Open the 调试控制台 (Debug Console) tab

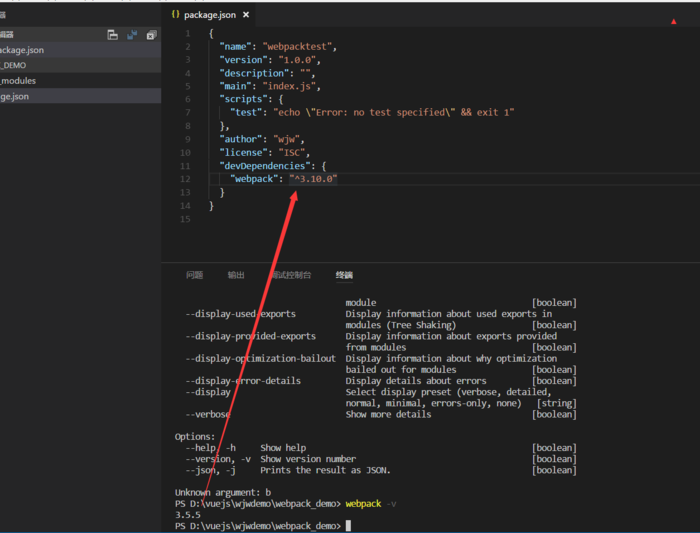[x=291, y=275]
